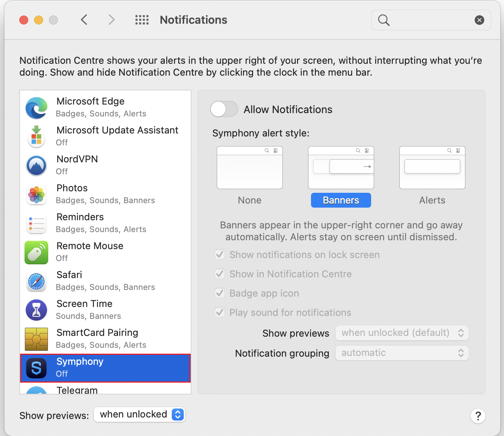This screenshot has height=436, width=504.
Task: Toggle Show notifications on lock screen
Action: [219, 255]
